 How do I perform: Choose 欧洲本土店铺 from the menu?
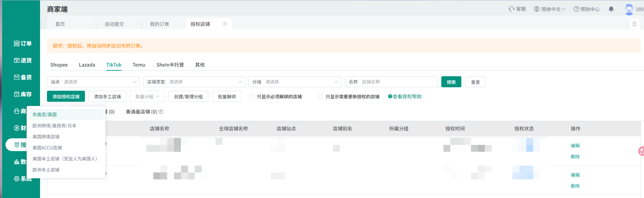(x=66, y=170)
